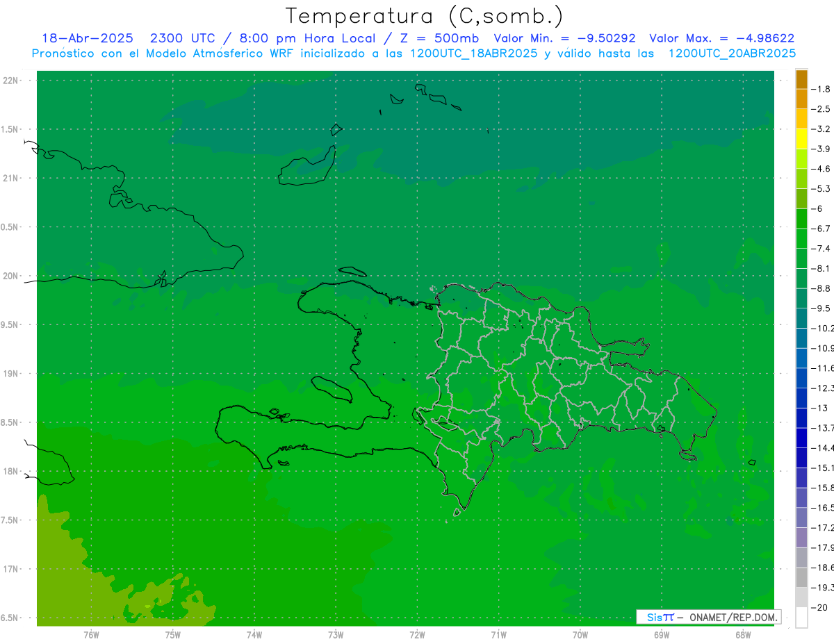
Task: Click the '-1.8' colorbar value
Action: pyautogui.click(x=821, y=89)
